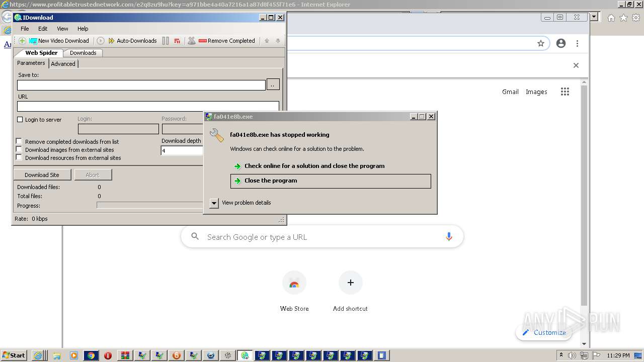Open Internet Explorer from the taskbar
644x362 pixels.
(38, 355)
